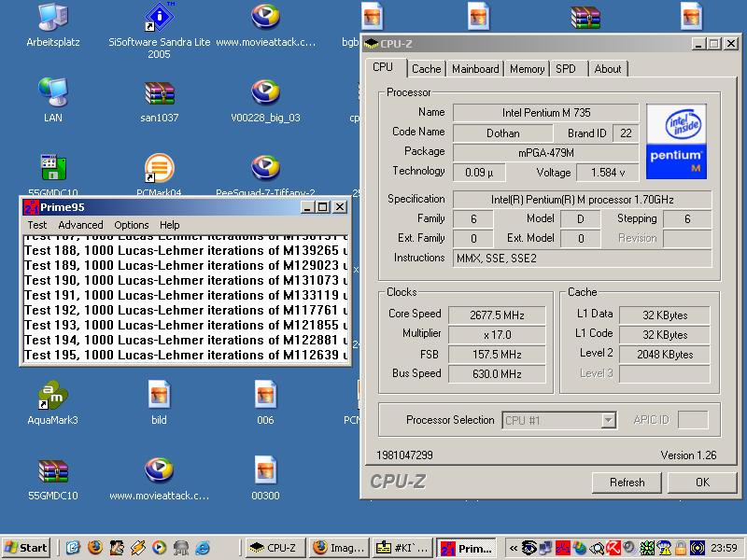Launch Windows Media Player from Quick Launch

click(x=159, y=548)
